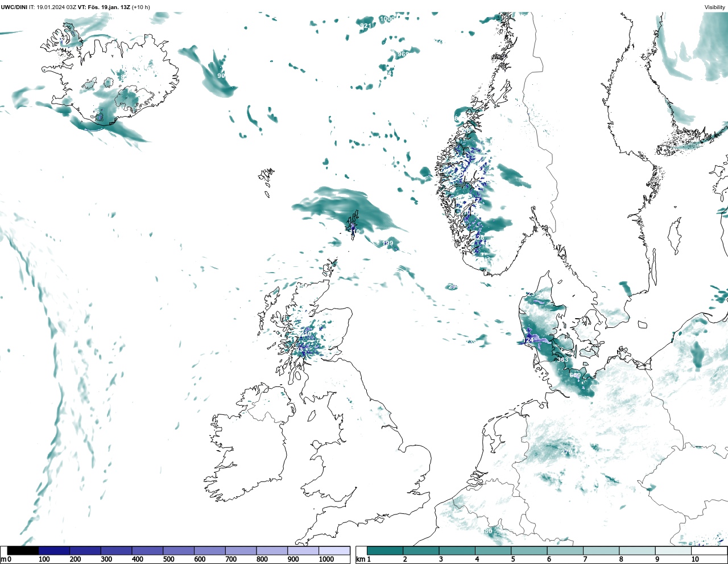Click the "(+10 h)" forecast offset text

pos(141,7)
